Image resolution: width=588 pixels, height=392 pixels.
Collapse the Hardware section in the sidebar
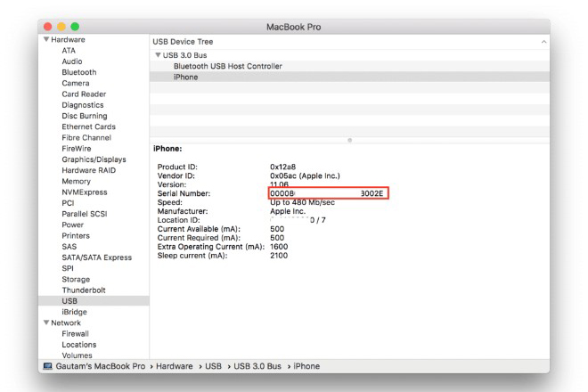[46, 40]
